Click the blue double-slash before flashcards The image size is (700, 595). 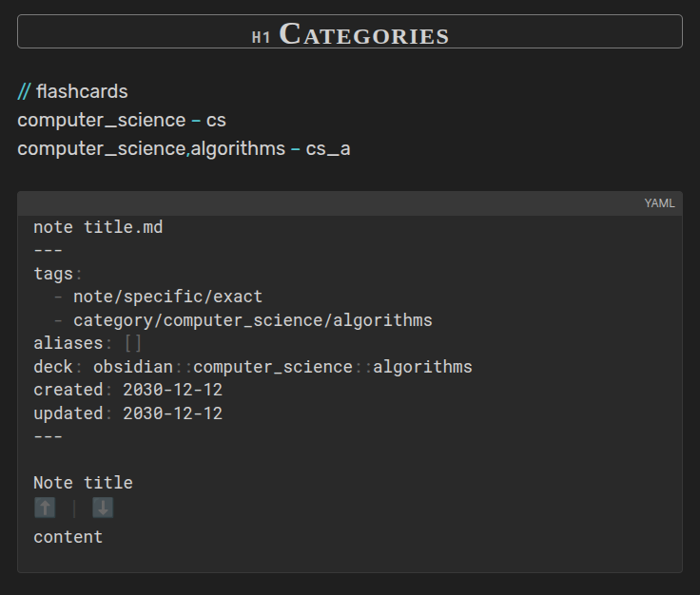tap(24, 91)
